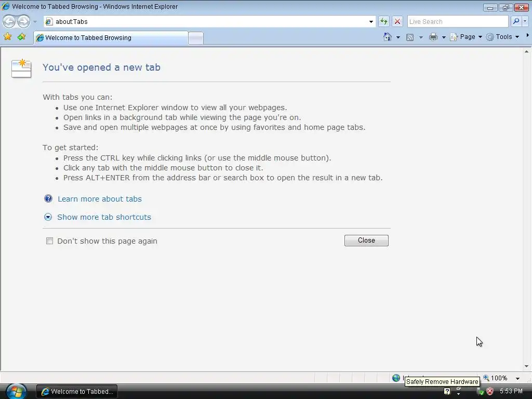The width and height of the screenshot is (532, 399).
Task: Click the Print icon
Action: (x=433, y=37)
